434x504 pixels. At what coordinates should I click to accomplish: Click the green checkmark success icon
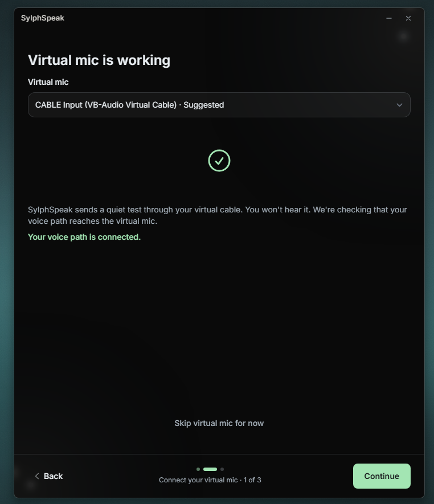219,161
